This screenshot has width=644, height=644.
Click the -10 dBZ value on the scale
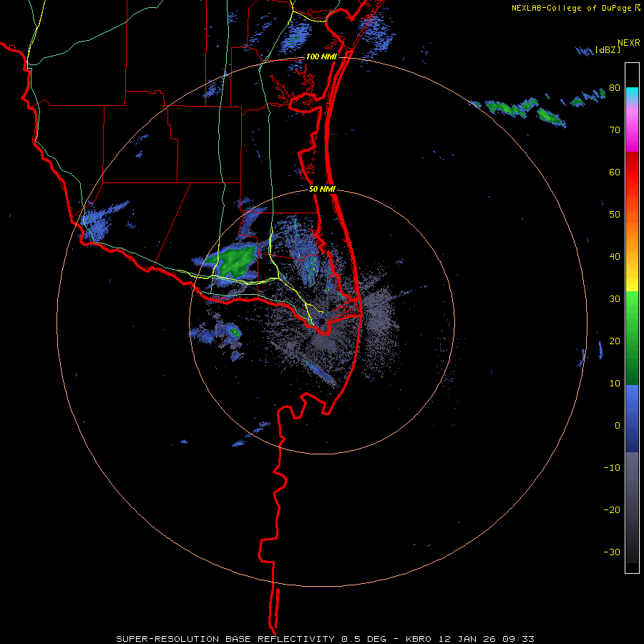tap(612, 467)
